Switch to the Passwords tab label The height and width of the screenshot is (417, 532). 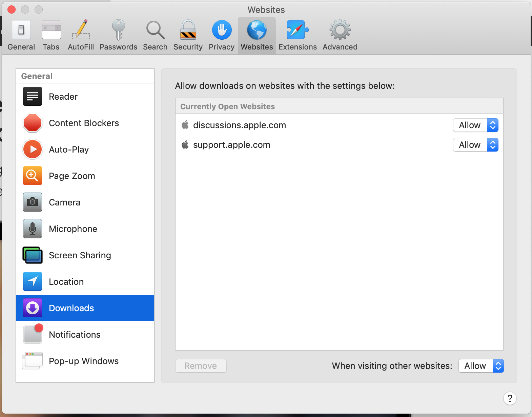(119, 47)
